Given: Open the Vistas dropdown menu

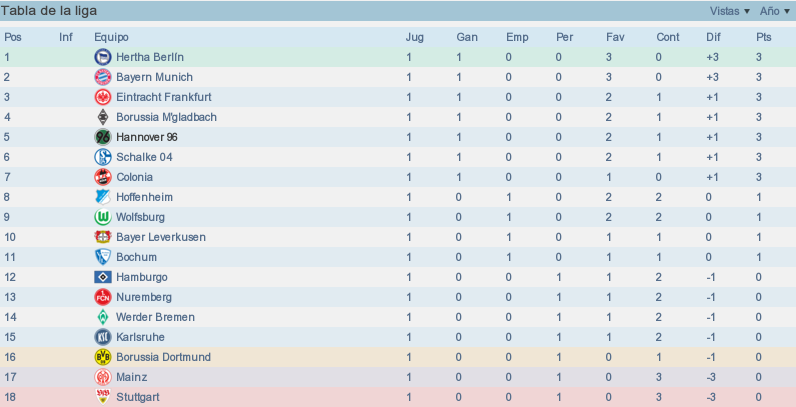Looking at the screenshot, I should (x=729, y=11).
